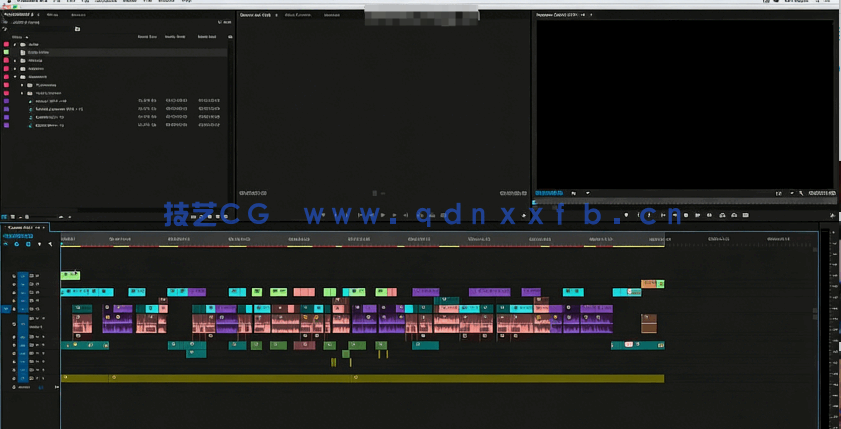Image resolution: width=841 pixels, height=429 pixels.
Task: Add a marker in the Program monitor
Action: click(626, 215)
